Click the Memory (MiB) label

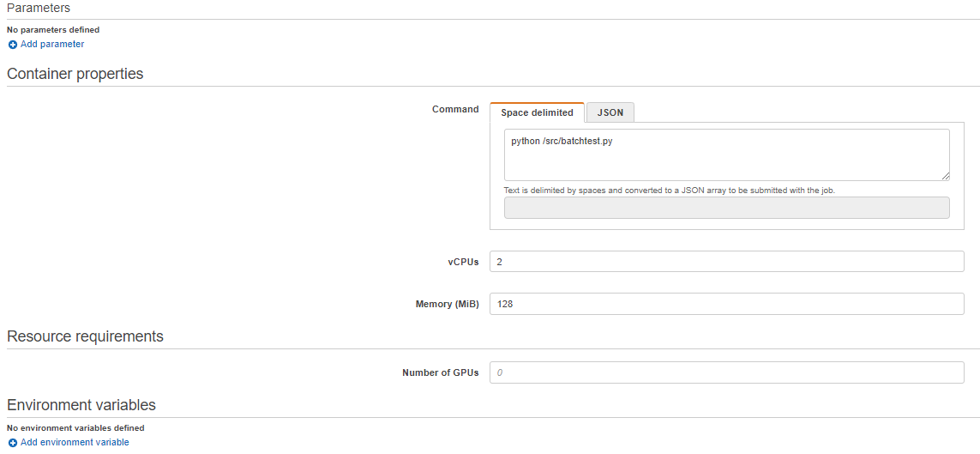tap(447, 305)
